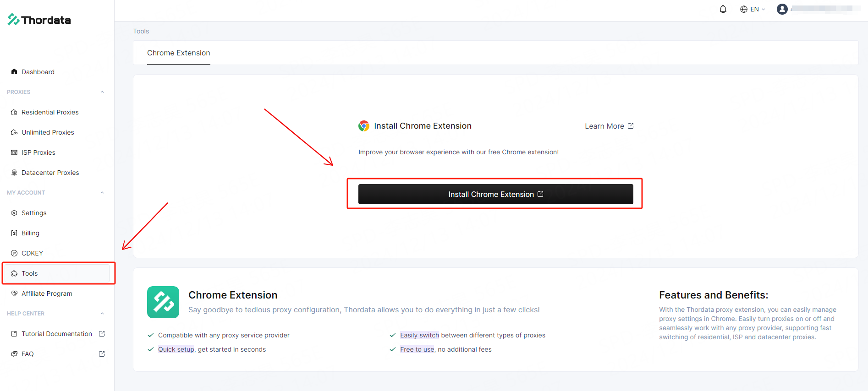Click the Residential Proxies icon
Viewport: 868px width, 391px height.
tap(14, 112)
